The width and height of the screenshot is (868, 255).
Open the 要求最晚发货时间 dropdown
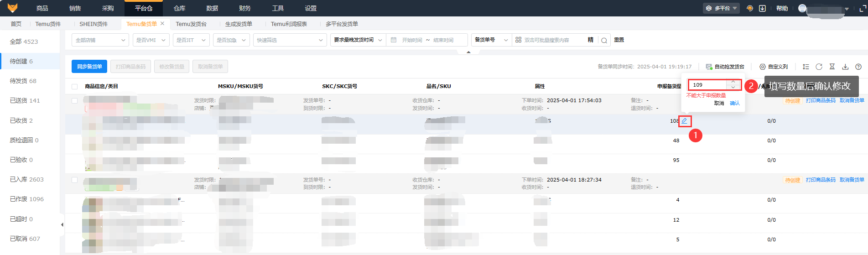pos(358,40)
